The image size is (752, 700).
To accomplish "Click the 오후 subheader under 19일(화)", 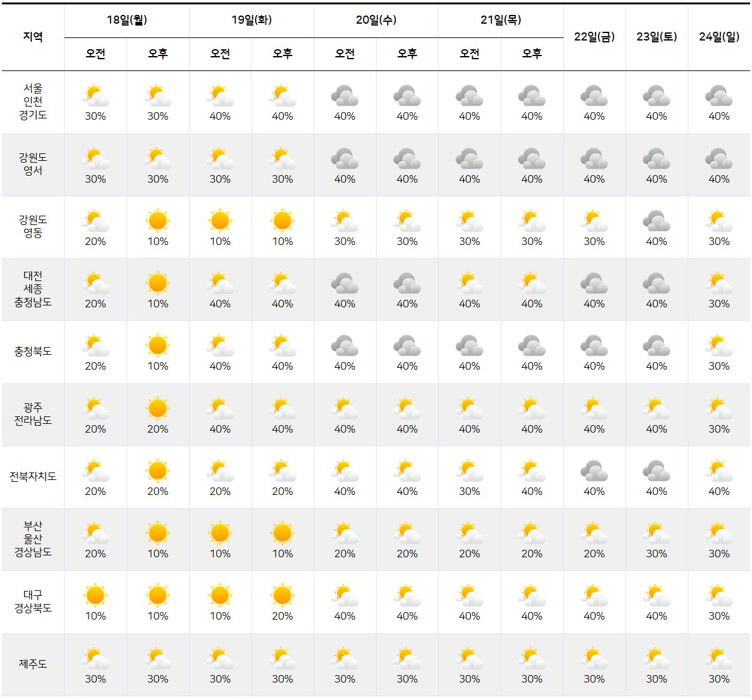I will tap(282, 54).
